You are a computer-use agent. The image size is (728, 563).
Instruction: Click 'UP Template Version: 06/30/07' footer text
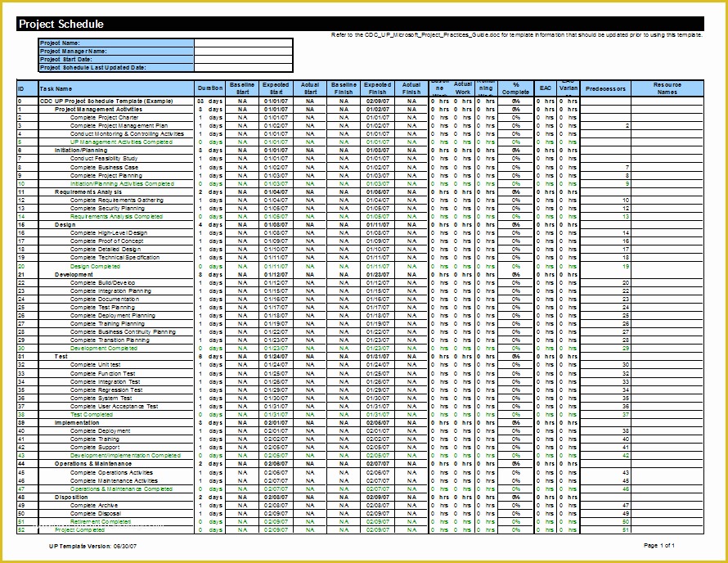click(93, 547)
